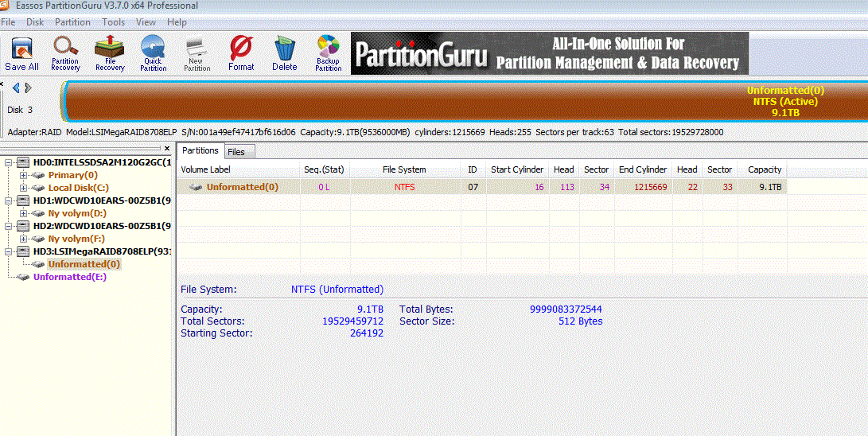868x436 pixels.
Task: Click the 0 L sequence cell
Action: [x=325, y=187]
